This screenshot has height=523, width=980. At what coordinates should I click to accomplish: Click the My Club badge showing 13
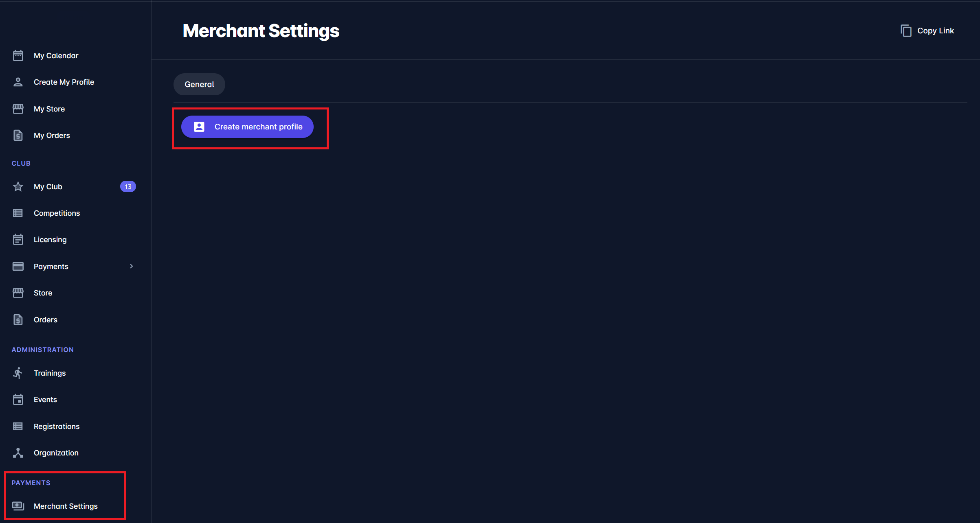click(128, 187)
